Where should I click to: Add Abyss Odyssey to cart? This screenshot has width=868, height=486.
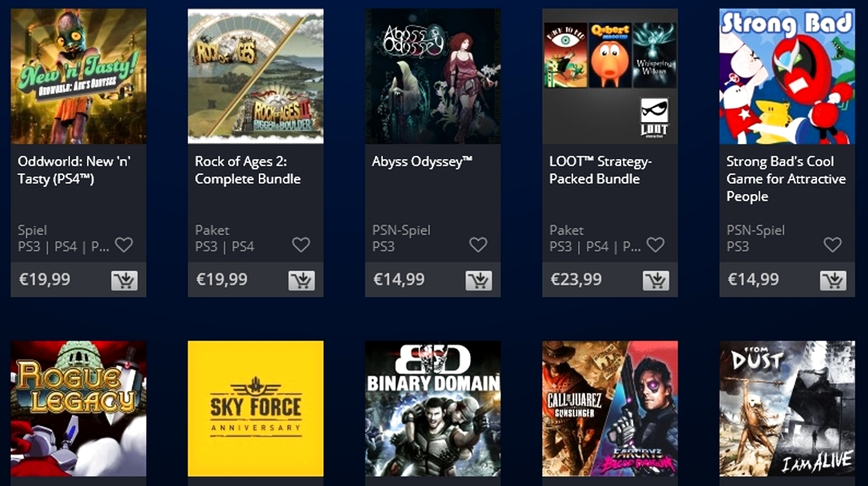478,280
